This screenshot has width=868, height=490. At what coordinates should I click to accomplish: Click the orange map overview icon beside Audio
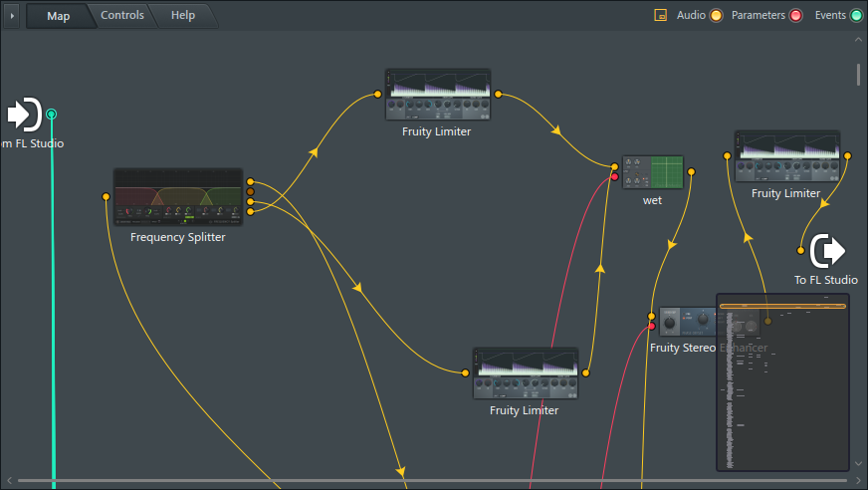click(x=660, y=15)
